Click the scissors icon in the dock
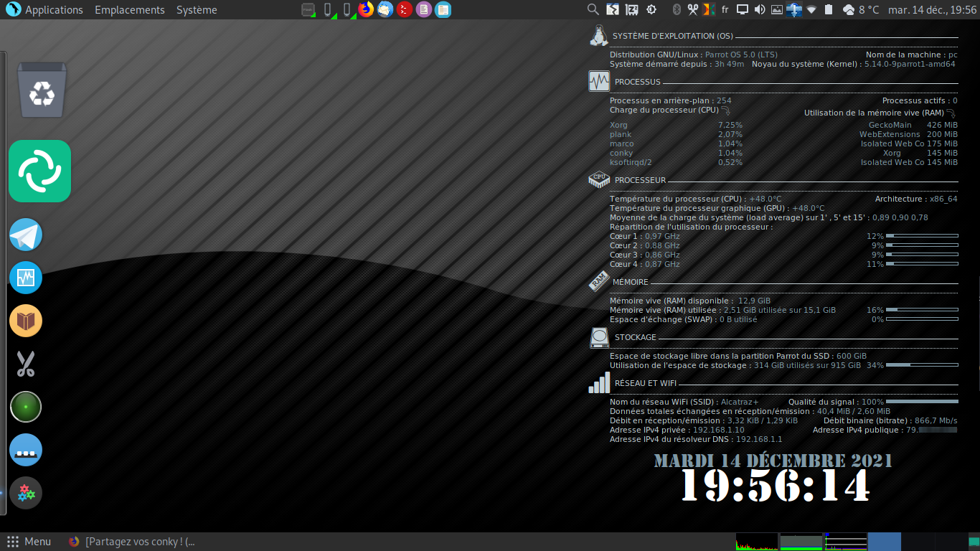The height and width of the screenshot is (551, 980). pos(26,364)
